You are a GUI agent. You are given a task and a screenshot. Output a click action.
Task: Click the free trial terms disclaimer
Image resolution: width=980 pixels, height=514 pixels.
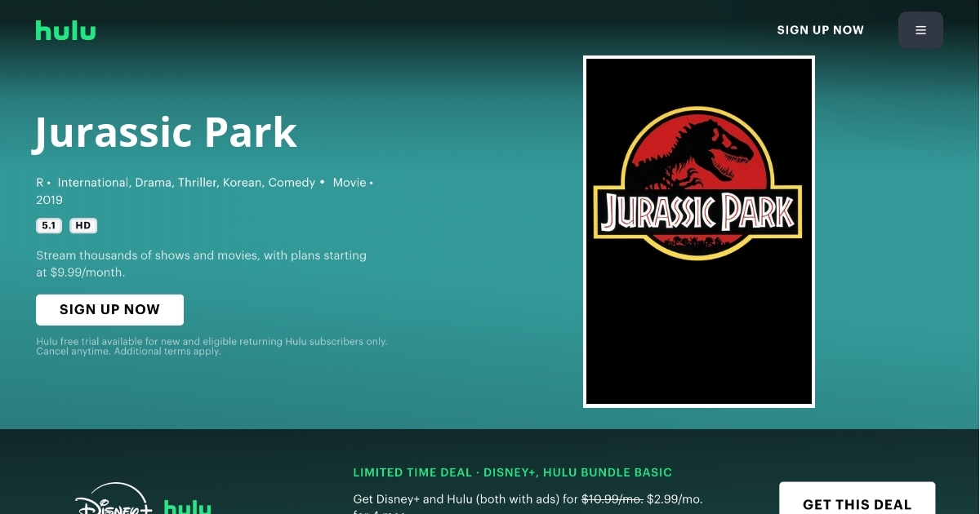(x=212, y=346)
